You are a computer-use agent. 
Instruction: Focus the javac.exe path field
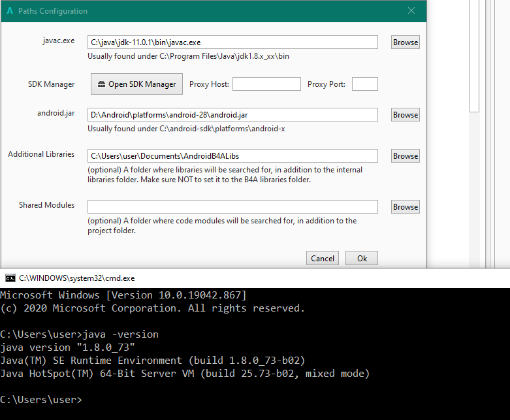coord(232,42)
